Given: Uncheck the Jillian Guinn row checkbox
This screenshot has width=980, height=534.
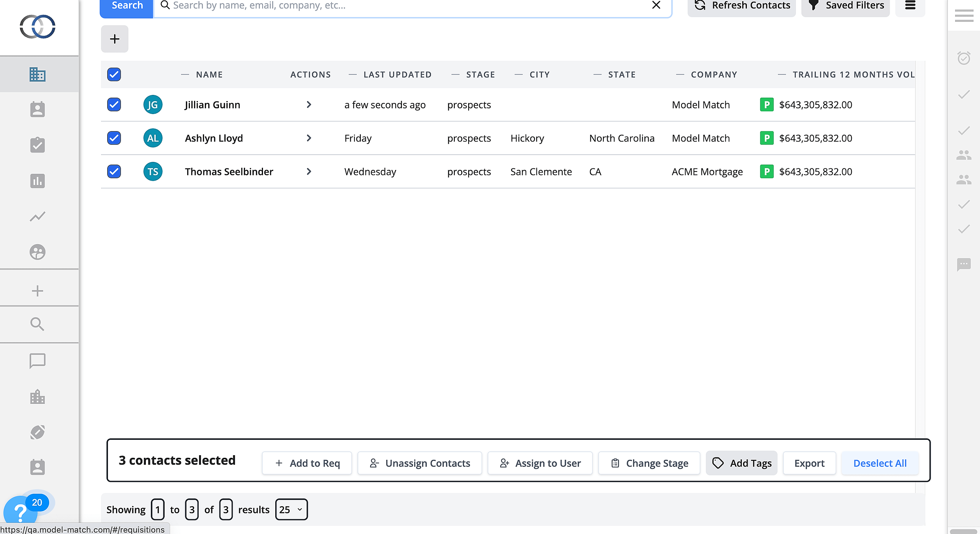Looking at the screenshot, I should (x=114, y=105).
